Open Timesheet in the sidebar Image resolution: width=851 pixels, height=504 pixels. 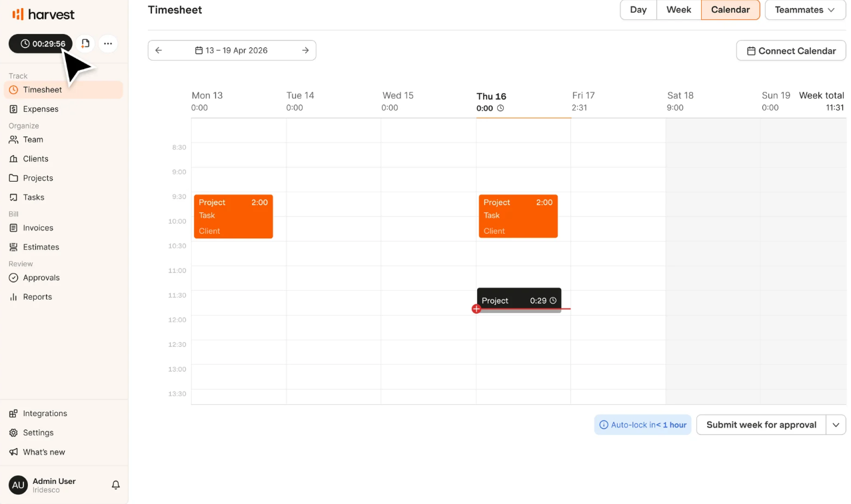(x=63, y=90)
